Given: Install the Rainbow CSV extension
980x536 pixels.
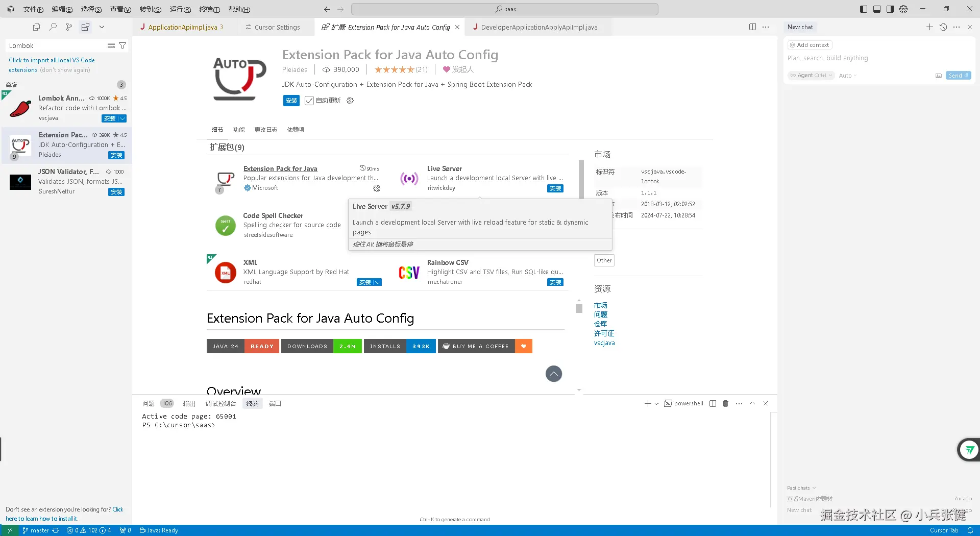Looking at the screenshot, I should click(x=555, y=282).
